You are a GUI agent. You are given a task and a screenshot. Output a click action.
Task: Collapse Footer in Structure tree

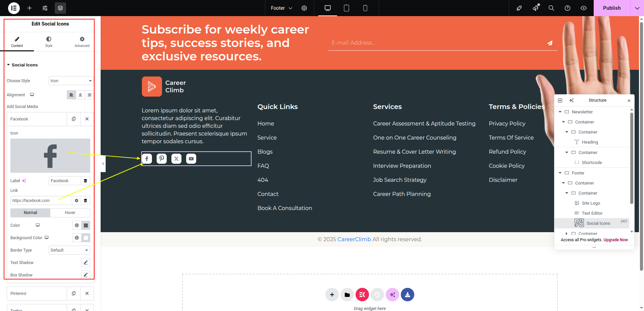560,173
